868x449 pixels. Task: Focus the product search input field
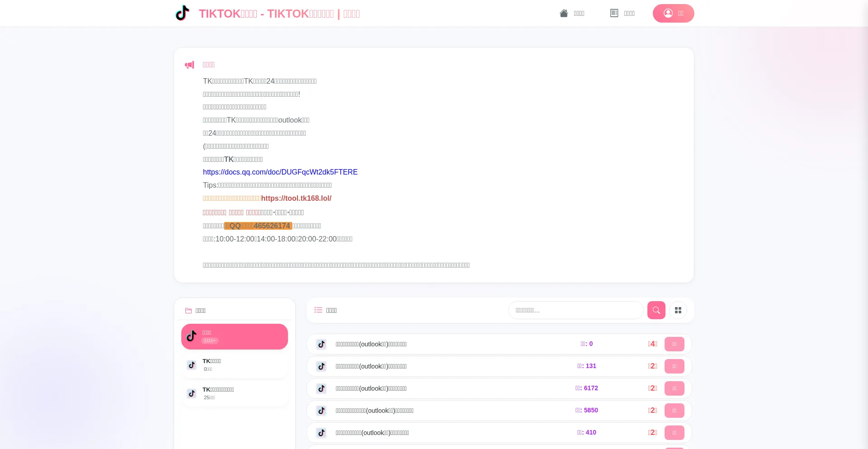(576, 310)
